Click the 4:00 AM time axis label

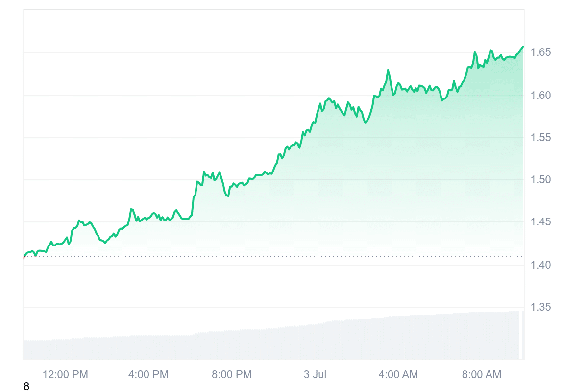(398, 375)
